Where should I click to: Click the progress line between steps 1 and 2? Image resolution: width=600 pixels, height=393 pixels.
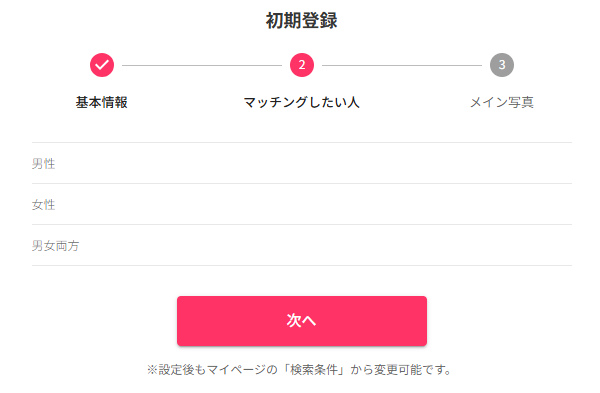click(202, 65)
